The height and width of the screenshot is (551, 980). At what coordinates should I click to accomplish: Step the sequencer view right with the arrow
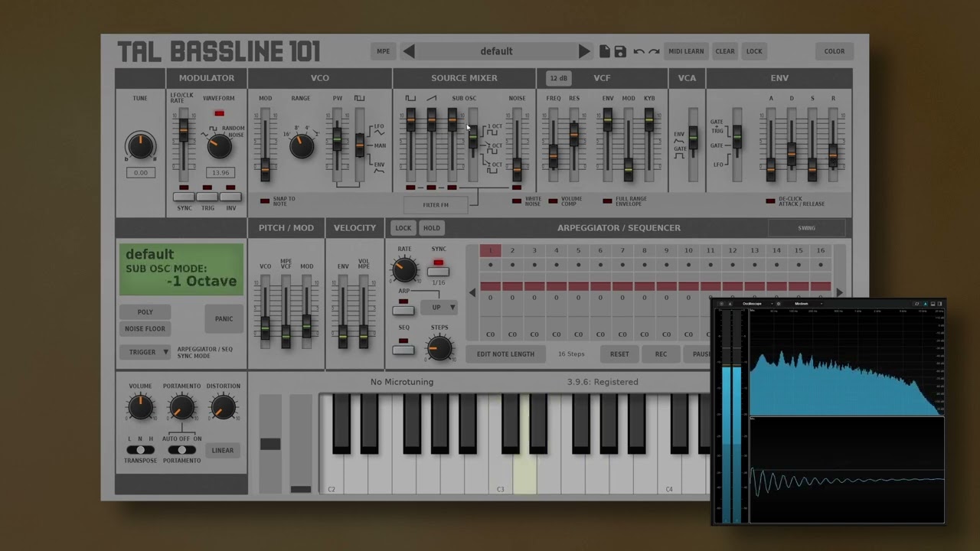pyautogui.click(x=840, y=292)
